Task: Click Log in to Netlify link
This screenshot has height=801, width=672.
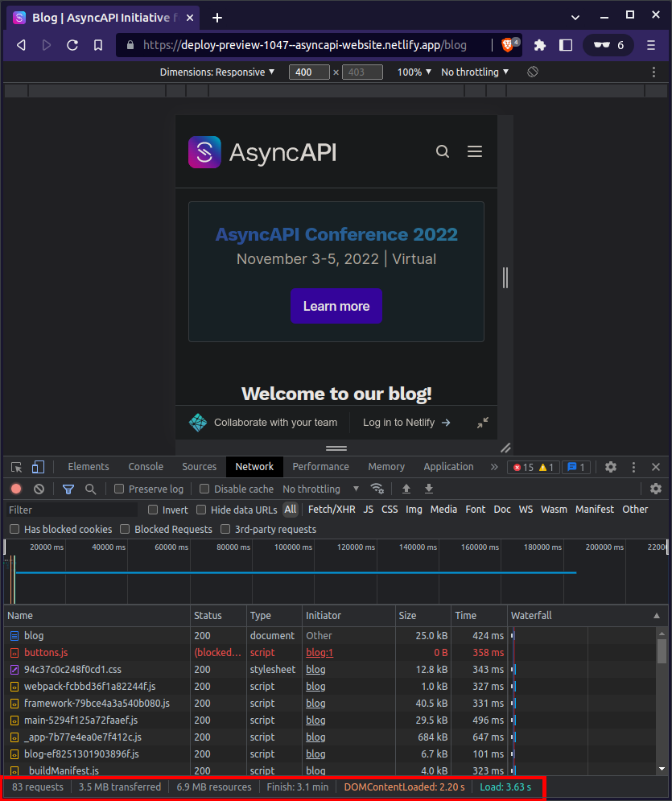Action: tap(406, 423)
